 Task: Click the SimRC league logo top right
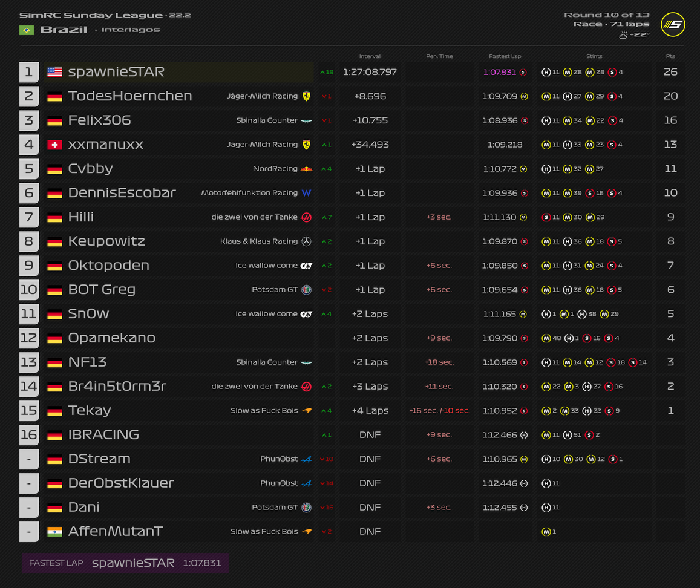[x=673, y=25]
